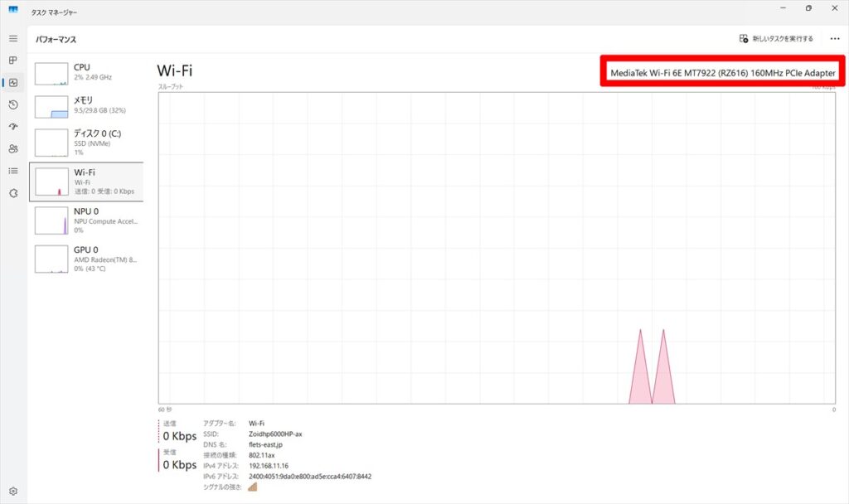The width and height of the screenshot is (849, 504).
Task: Open the Startup apps icon
Action: pos(13,126)
